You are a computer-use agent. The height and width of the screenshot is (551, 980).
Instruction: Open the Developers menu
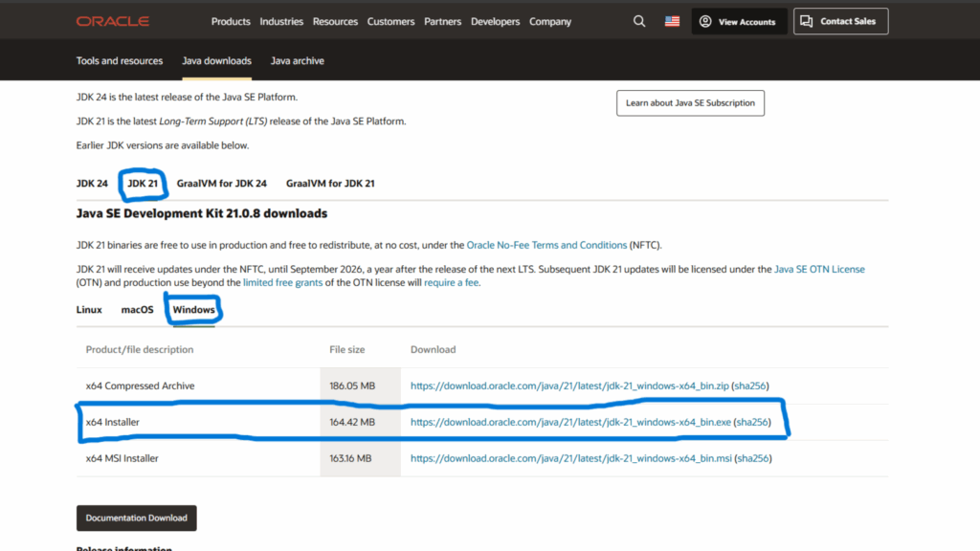click(x=495, y=21)
